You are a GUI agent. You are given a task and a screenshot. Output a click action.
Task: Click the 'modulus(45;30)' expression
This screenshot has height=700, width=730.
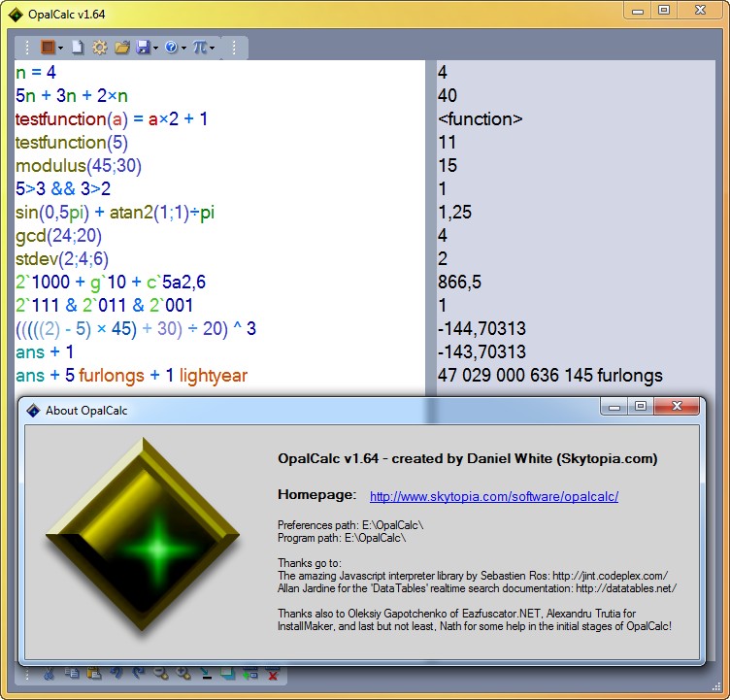point(79,166)
